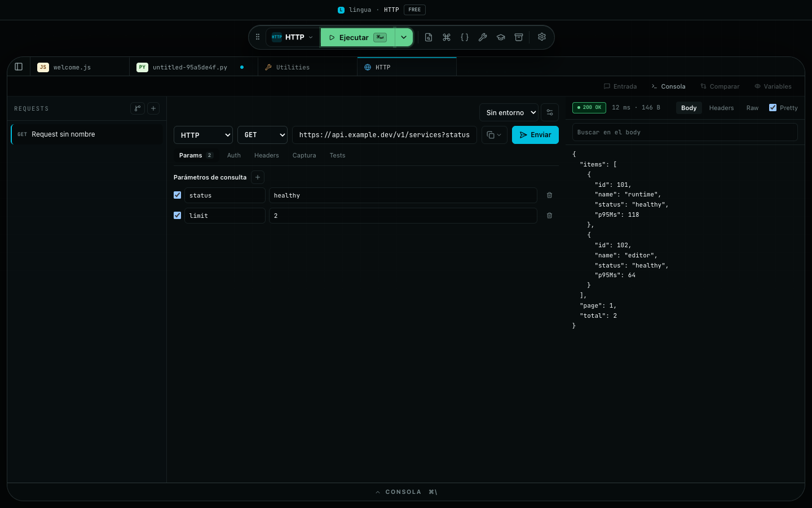Toggle the limit parameter checkbox

178,216
